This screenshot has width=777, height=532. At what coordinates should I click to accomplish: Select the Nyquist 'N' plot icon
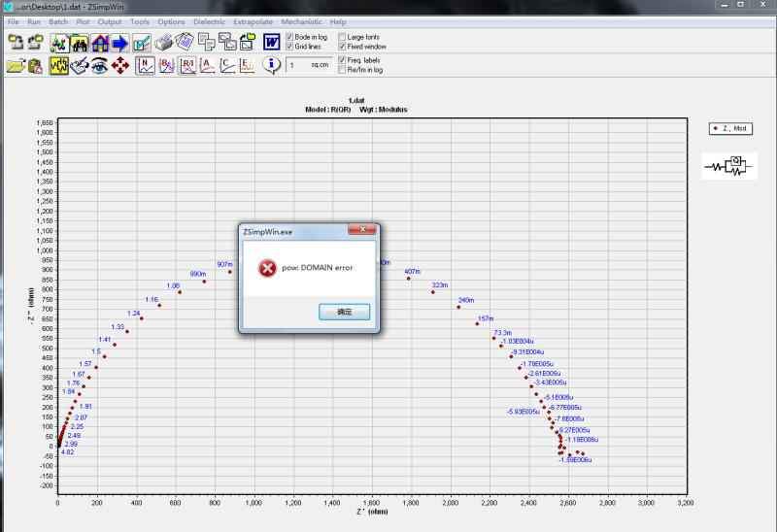(x=146, y=65)
